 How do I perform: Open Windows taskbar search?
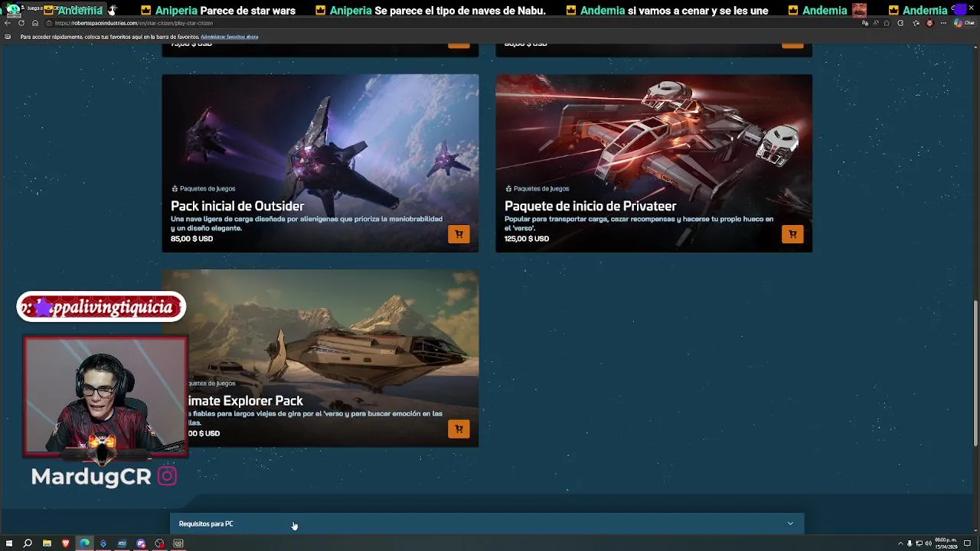[28, 543]
